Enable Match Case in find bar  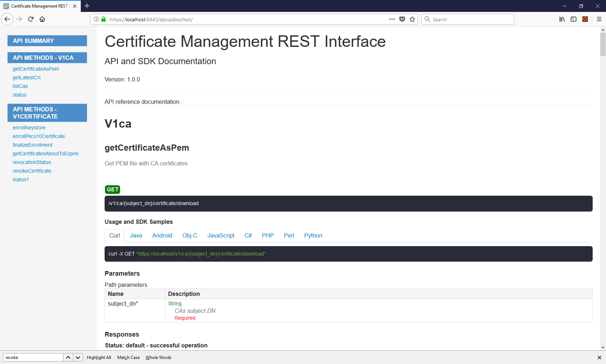coord(128,358)
